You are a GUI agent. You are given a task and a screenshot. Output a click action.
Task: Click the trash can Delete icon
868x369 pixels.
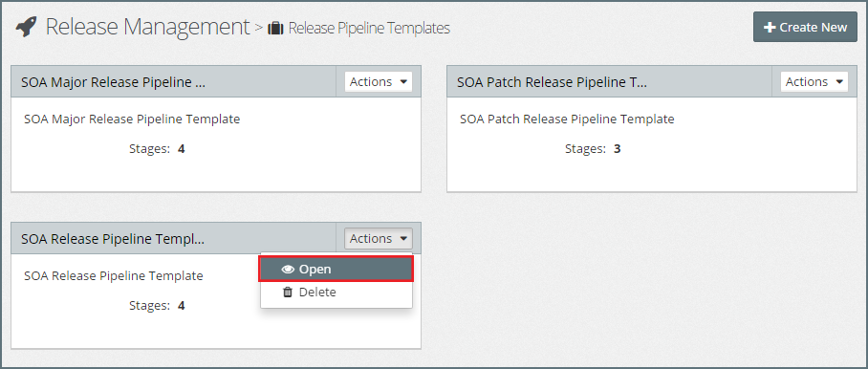[x=288, y=293]
